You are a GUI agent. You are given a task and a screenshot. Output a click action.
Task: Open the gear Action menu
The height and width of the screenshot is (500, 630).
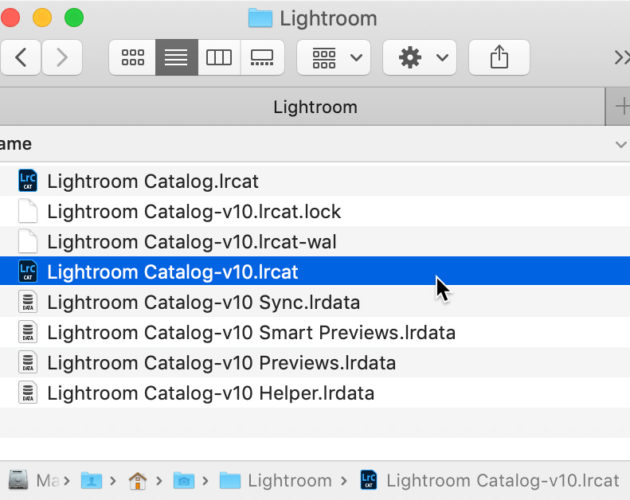click(x=419, y=57)
